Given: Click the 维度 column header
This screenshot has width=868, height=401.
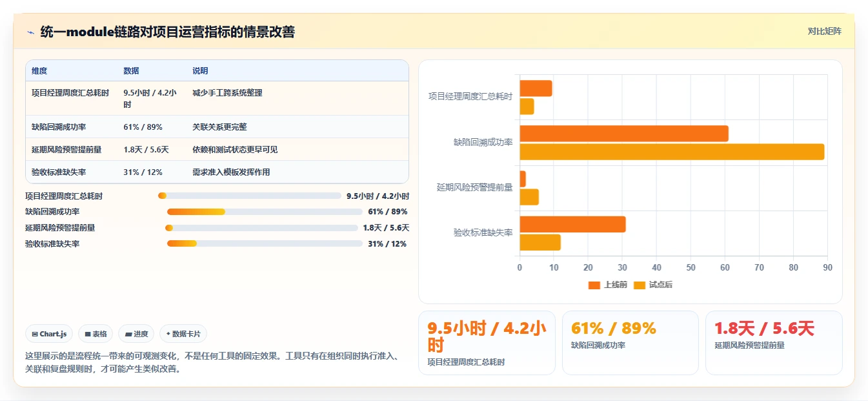Looking at the screenshot, I should [x=39, y=71].
